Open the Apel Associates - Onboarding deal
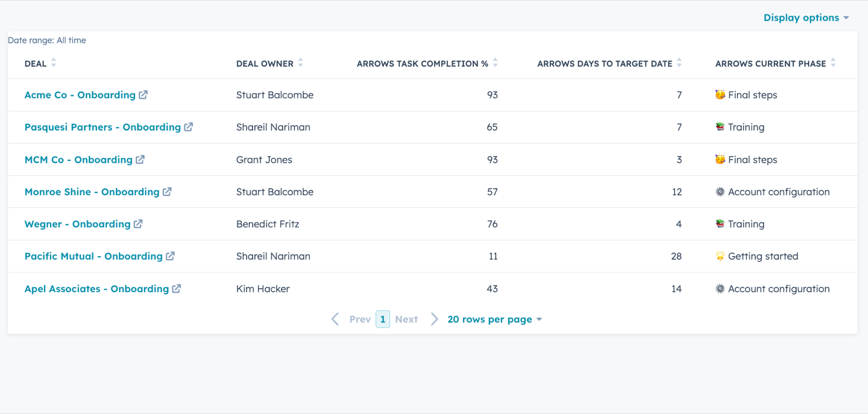The width and height of the screenshot is (868, 414). [96, 289]
